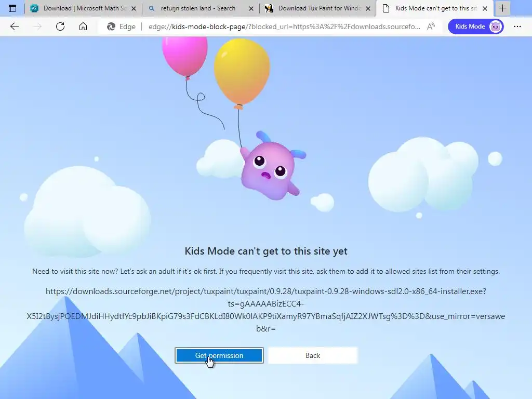Screen dimensions: 532x399
Task: Click the blocked sourceforge URL text
Action: coord(266,310)
